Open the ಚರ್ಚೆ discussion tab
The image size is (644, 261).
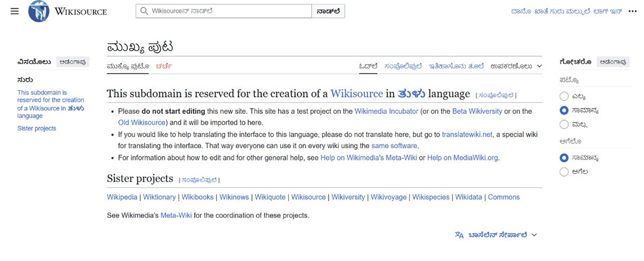coord(164,66)
